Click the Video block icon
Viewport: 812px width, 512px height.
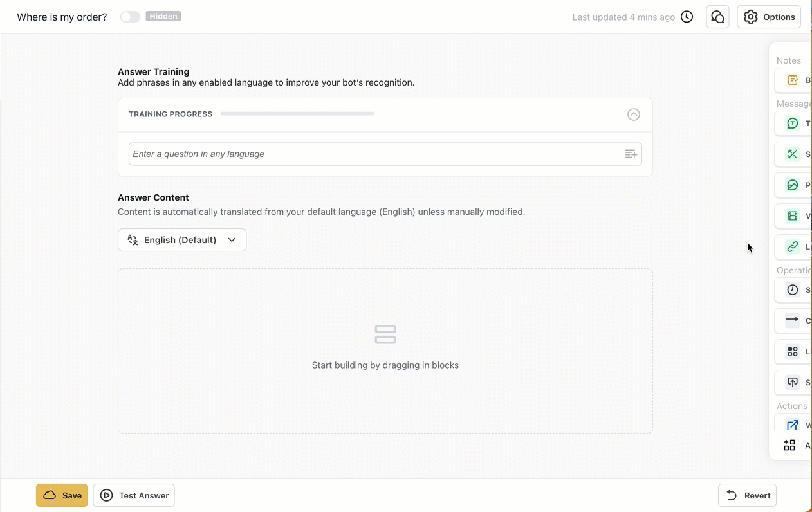(x=791, y=215)
